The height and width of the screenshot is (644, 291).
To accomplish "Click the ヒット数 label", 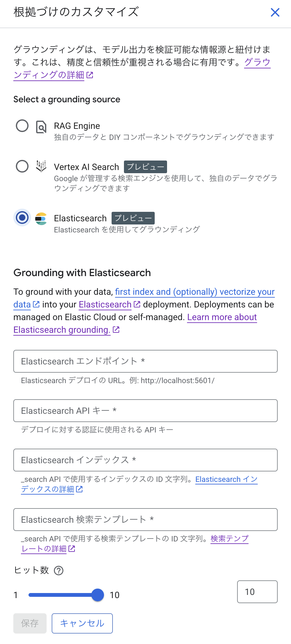I will (31, 570).
